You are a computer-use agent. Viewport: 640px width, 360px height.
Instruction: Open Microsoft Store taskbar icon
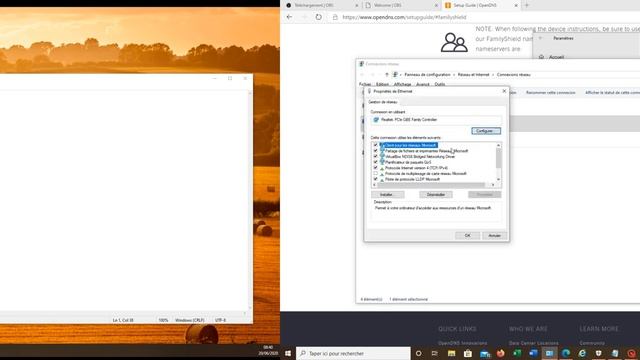(x=468, y=353)
